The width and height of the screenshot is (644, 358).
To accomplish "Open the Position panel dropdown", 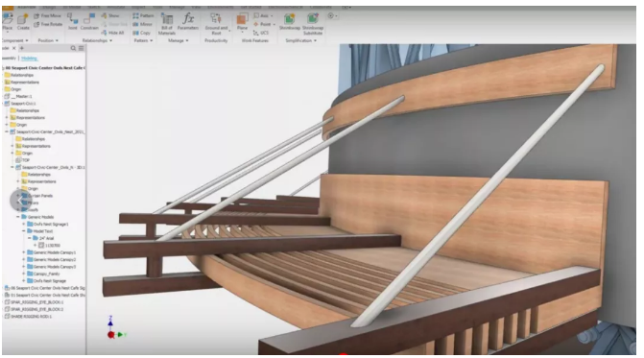I will (x=57, y=40).
